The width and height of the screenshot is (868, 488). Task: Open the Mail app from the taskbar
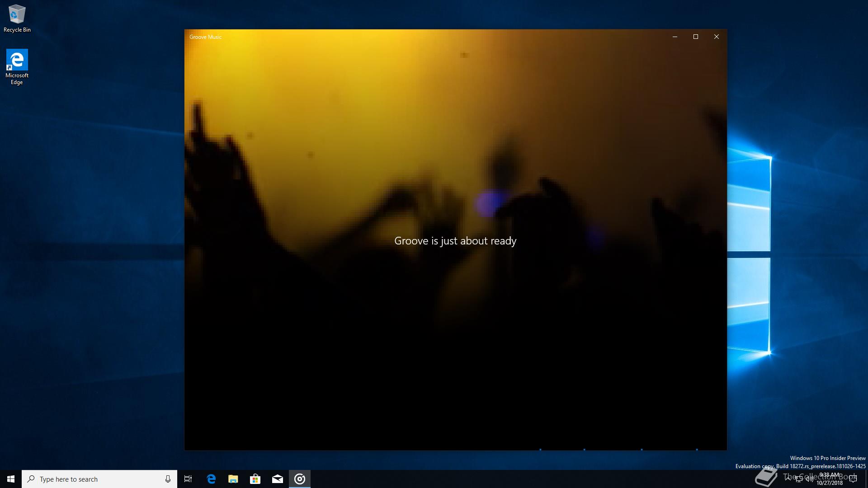pos(277,479)
